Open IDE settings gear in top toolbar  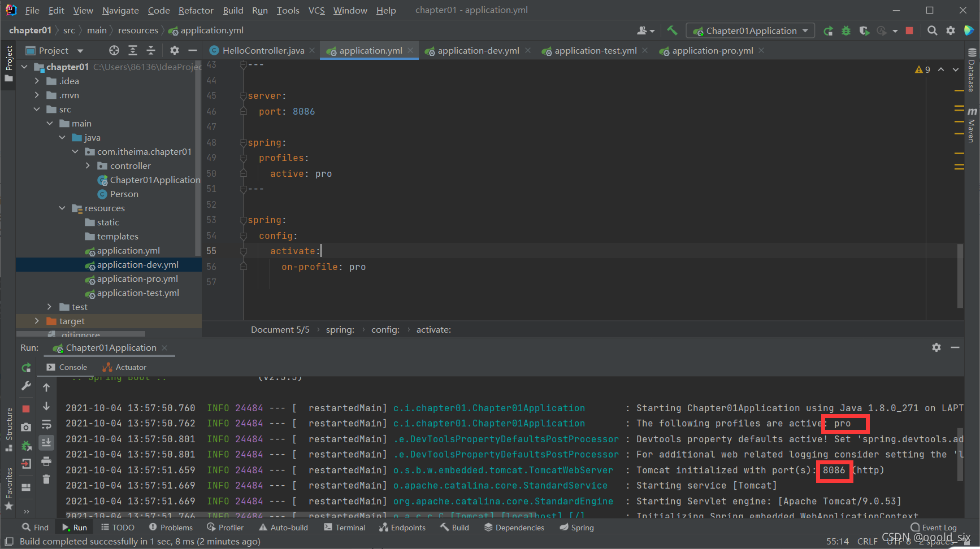951,30
